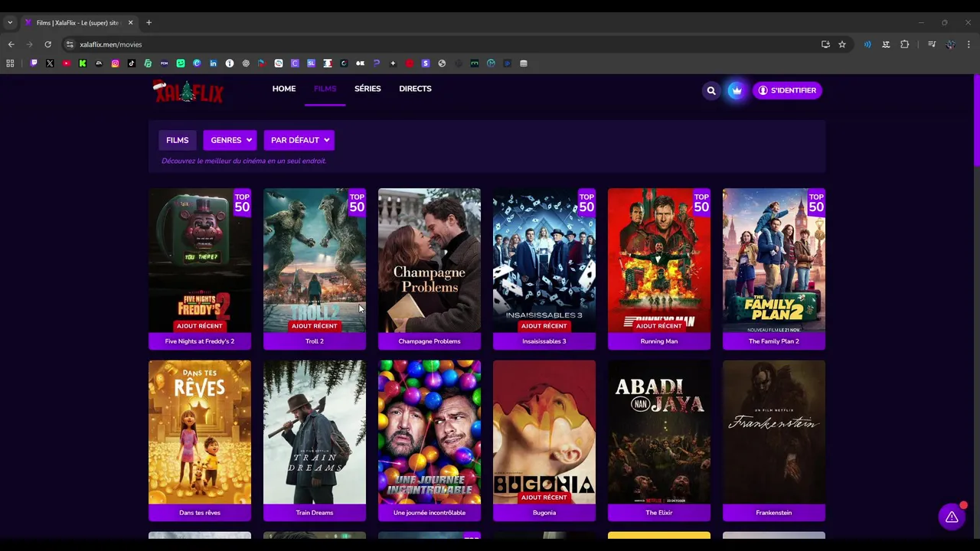Click the 'Frankenstein' title label
Viewport: 980px width, 551px height.
pyautogui.click(x=774, y=513)
